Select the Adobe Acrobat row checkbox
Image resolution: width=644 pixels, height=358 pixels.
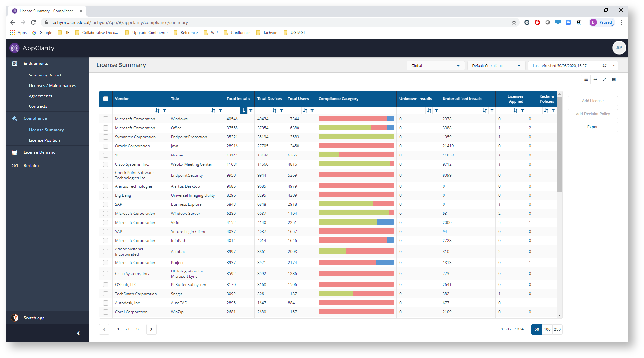pos(106,252)
